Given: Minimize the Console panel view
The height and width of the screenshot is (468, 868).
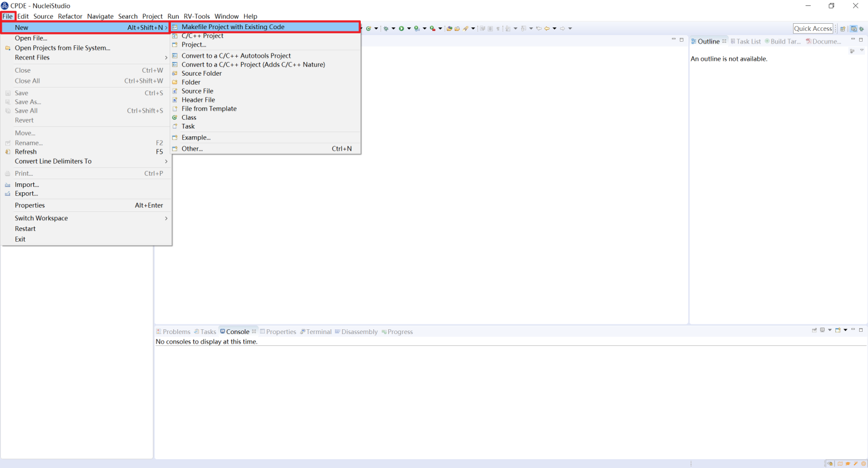Looking at the screenshot, I should [853, 329].
